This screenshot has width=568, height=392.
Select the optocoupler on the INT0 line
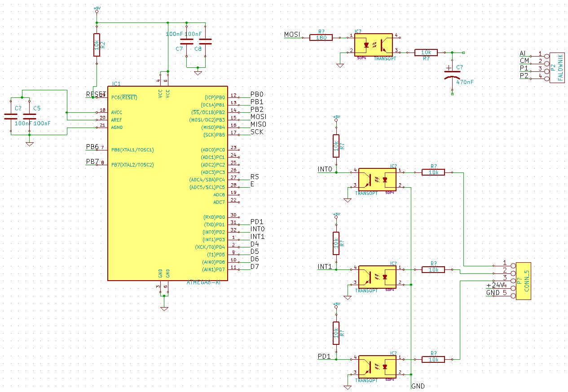click(377, 179)
